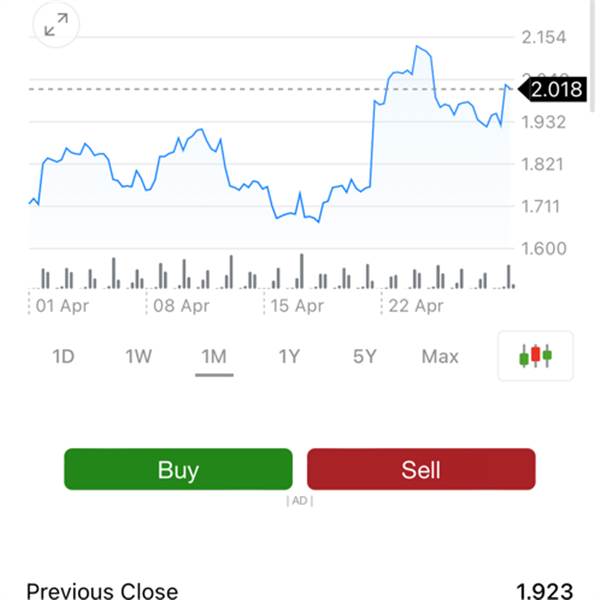Click the Previous Close value 1.923
600x600 pixels.
pos(545,591)
